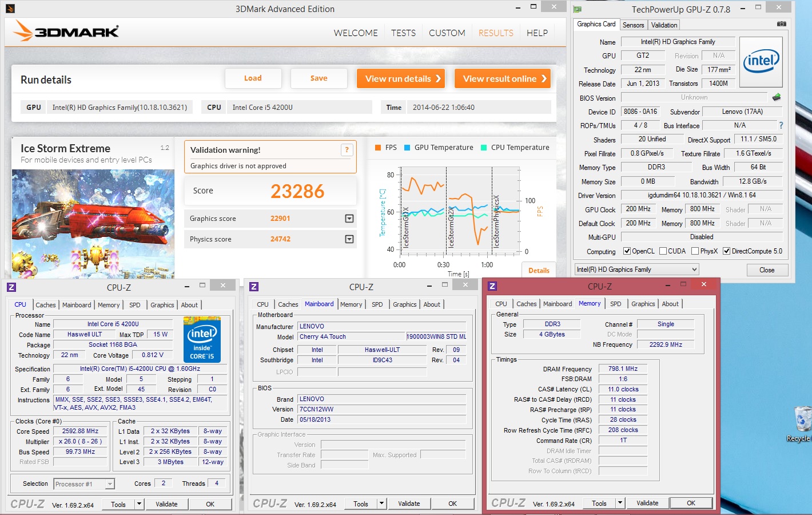The image size is (812, 515).
Task: Click Details button under the chart
Action: click(x=539, y=271)
